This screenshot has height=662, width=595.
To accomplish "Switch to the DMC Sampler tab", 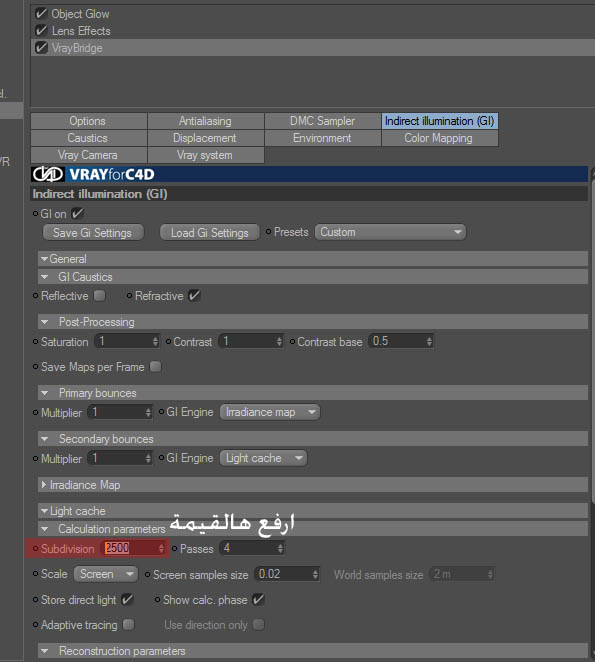I will click(323, 121).
